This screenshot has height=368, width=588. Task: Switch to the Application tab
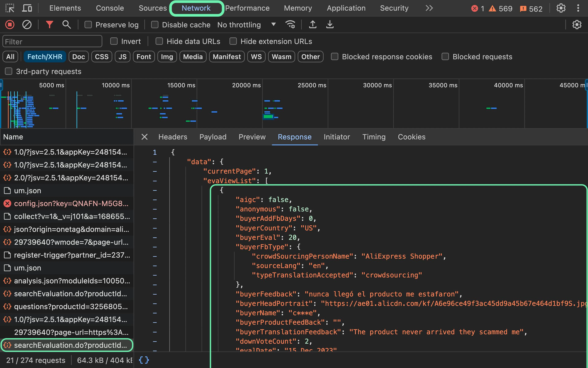pyautogui.click(x=346, y=8)
